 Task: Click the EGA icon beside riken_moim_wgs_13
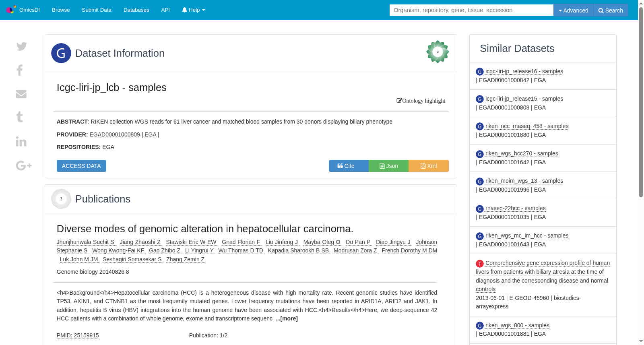tap(480, 181)
